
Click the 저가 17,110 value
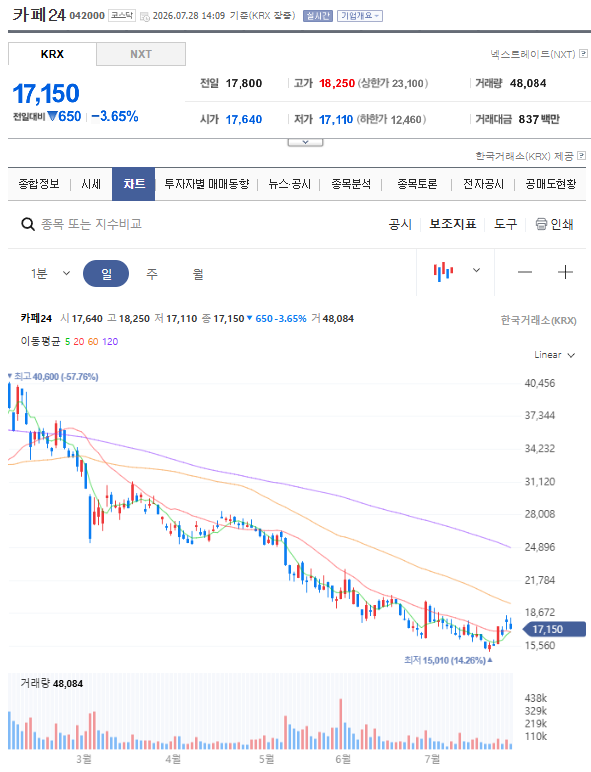point(336,120)
